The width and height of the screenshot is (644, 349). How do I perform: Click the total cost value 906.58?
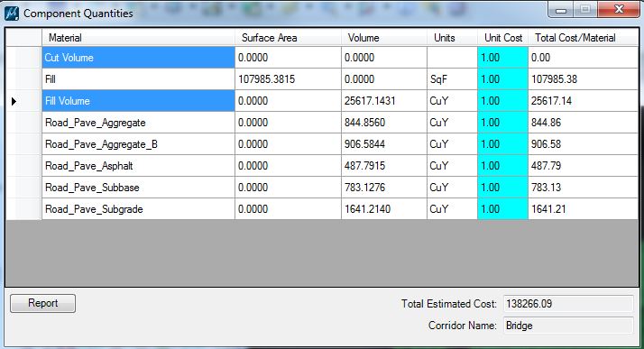[x=546, y=144]
